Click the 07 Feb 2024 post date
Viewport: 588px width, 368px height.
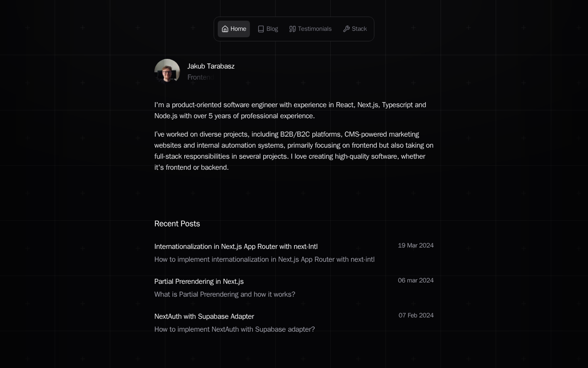pyautogui.click(x=416, y=316)
